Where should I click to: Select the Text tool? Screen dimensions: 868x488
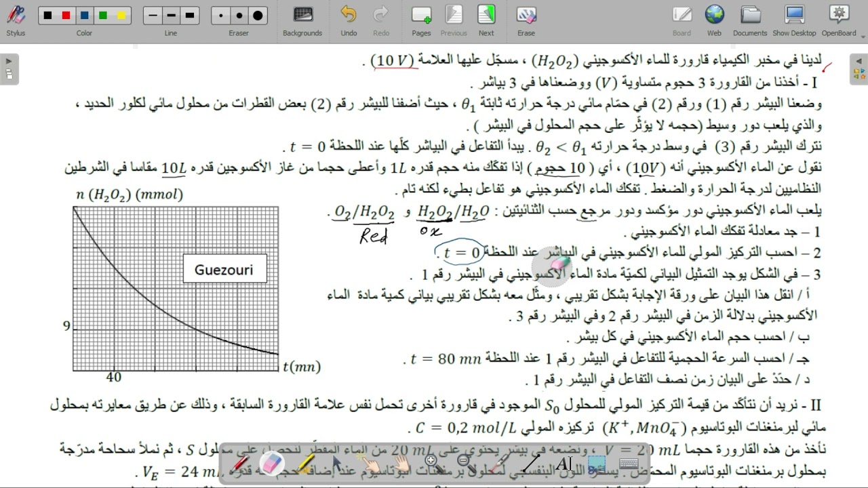tap(563, 465)
